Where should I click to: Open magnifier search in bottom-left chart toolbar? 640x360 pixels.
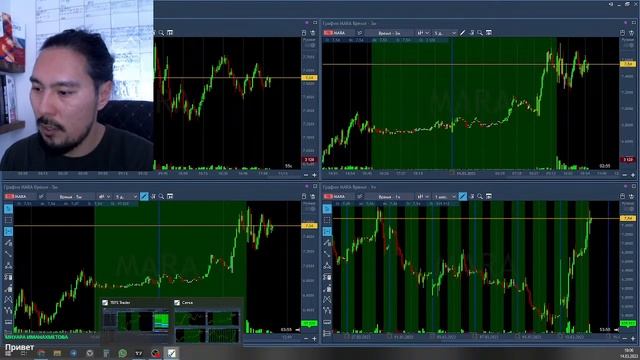point(161,196)
